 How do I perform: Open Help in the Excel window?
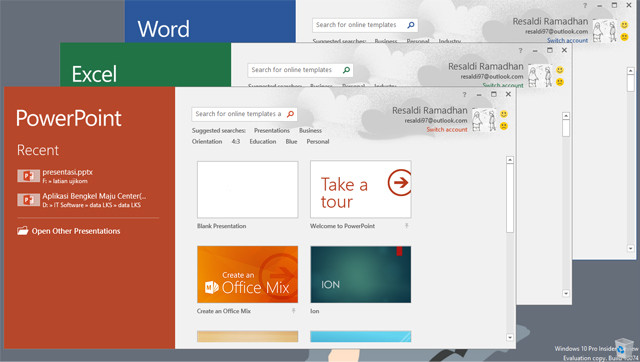click(x=520, y=51)
